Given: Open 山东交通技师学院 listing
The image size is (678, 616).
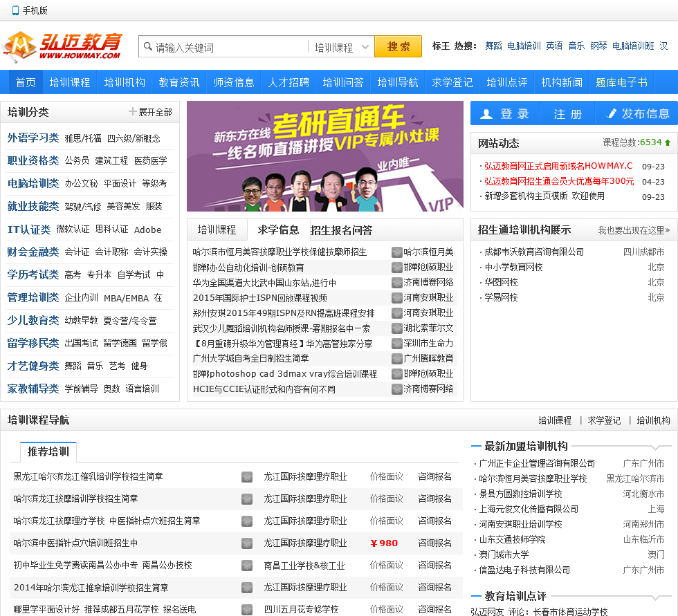Looking at the screenshot, I should [x=512, y=539].
